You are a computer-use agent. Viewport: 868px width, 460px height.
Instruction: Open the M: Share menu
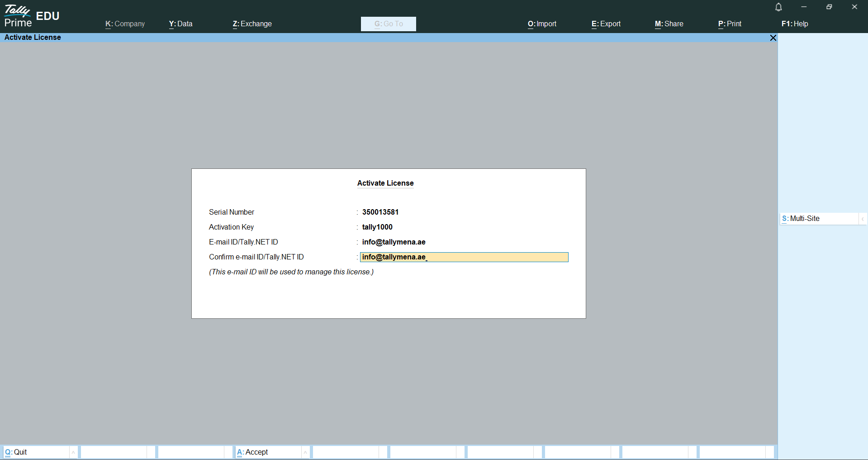tap(669, 24)
